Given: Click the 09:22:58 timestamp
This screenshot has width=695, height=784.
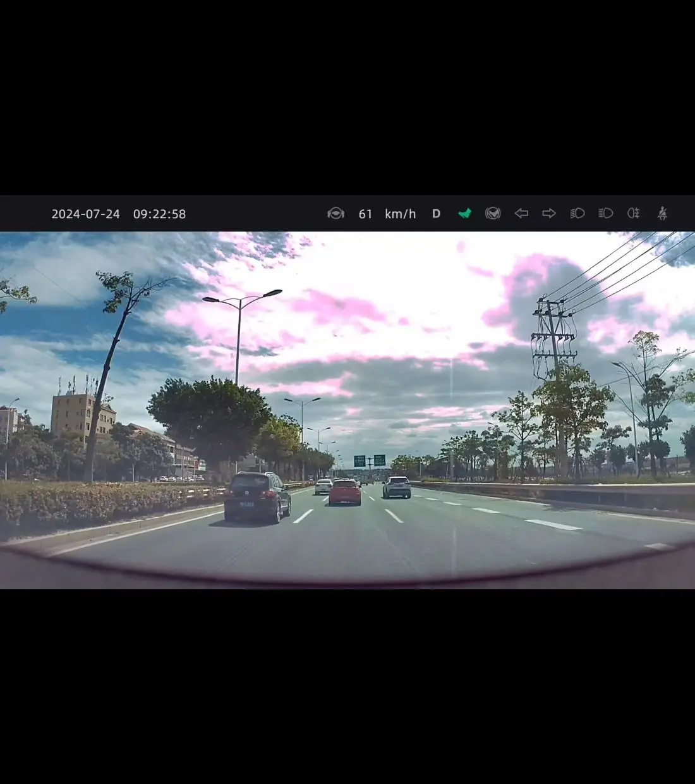Looking at the screenshot, I should pyautogui.click(x=159, y=214).
